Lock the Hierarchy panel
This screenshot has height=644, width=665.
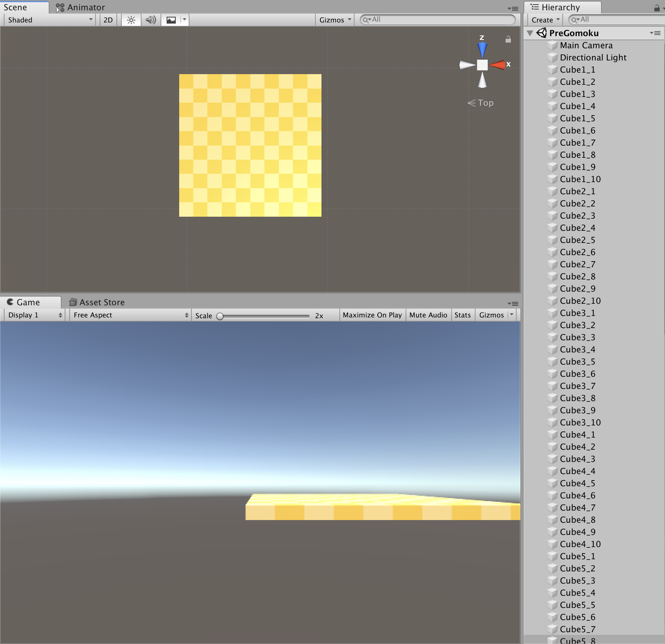pos(657,8)
